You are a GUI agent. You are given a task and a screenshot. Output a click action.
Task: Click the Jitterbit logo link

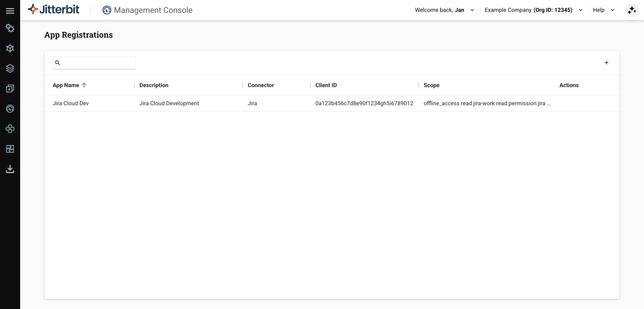click(54, 9)
